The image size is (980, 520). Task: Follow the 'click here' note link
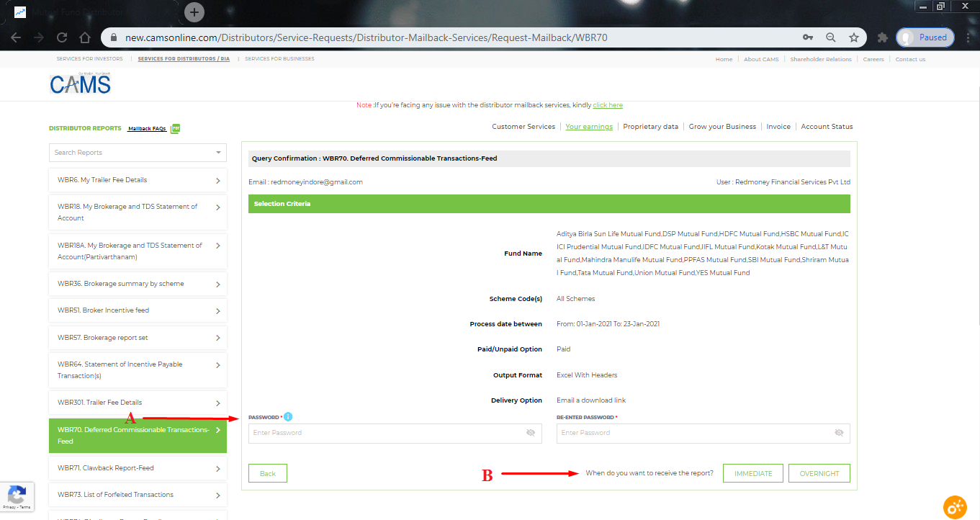point(608,105)
